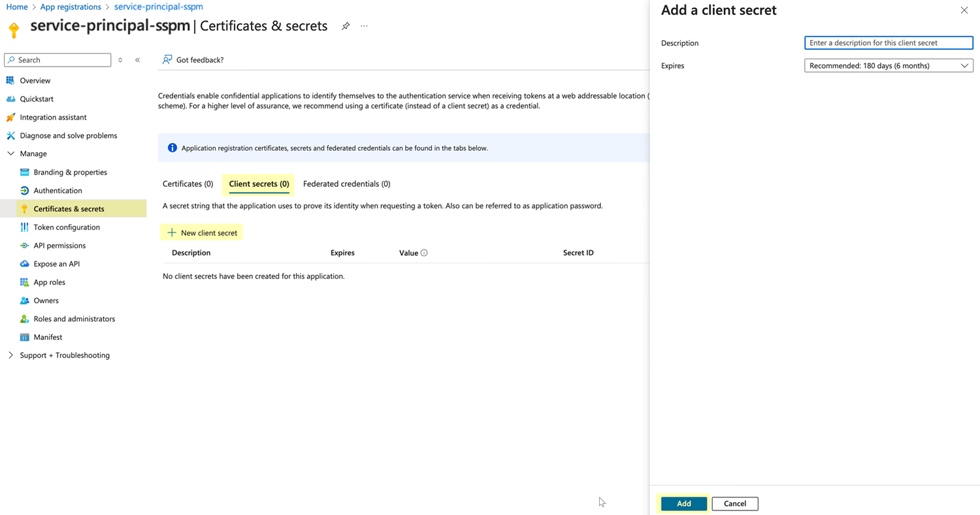Go to App registrations breadcrumb
This screenshot has width=980, height=515.
[71, 7]
